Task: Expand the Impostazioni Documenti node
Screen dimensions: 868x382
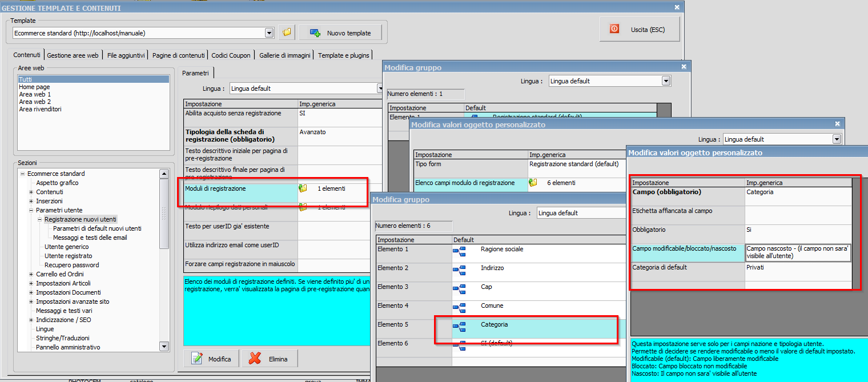Action: point(31,292)
